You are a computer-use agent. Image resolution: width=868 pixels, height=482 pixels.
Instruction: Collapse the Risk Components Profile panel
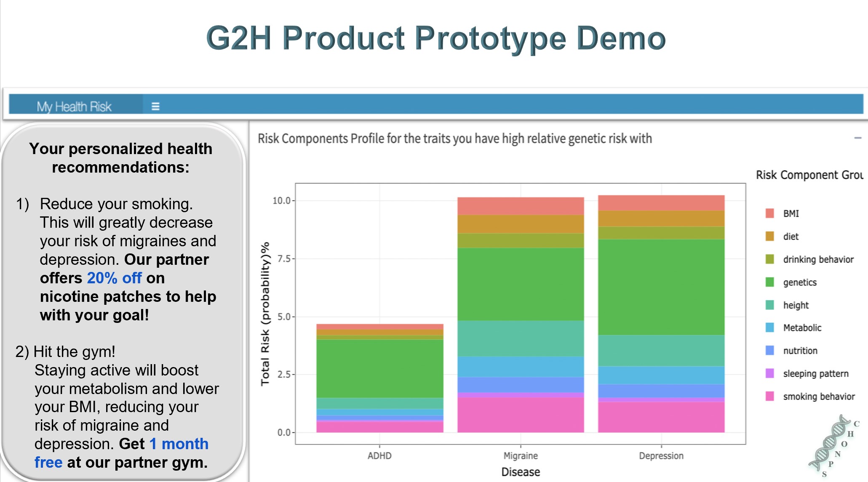click(857, 138)
